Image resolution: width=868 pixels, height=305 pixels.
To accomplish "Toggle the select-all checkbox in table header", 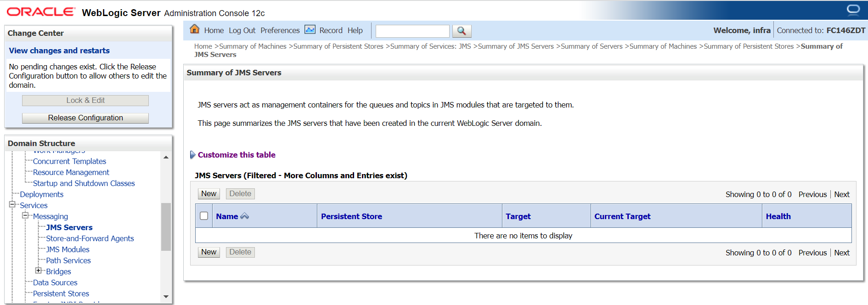I will tap(204, 216).
